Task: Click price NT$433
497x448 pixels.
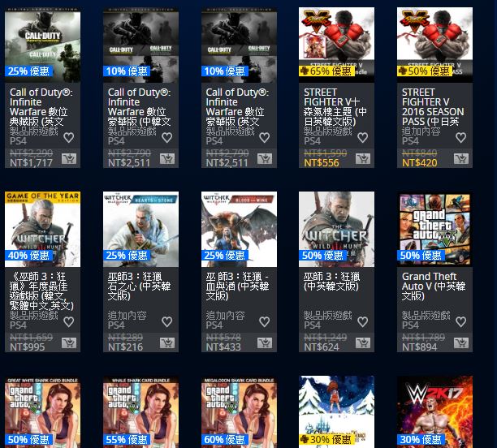Action: tap(223, 347)
